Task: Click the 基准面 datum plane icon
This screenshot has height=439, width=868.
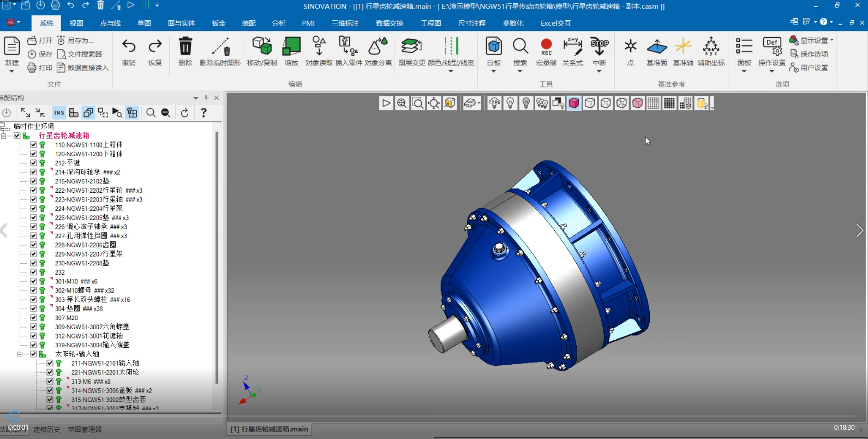Action: [x=657, y=47]
